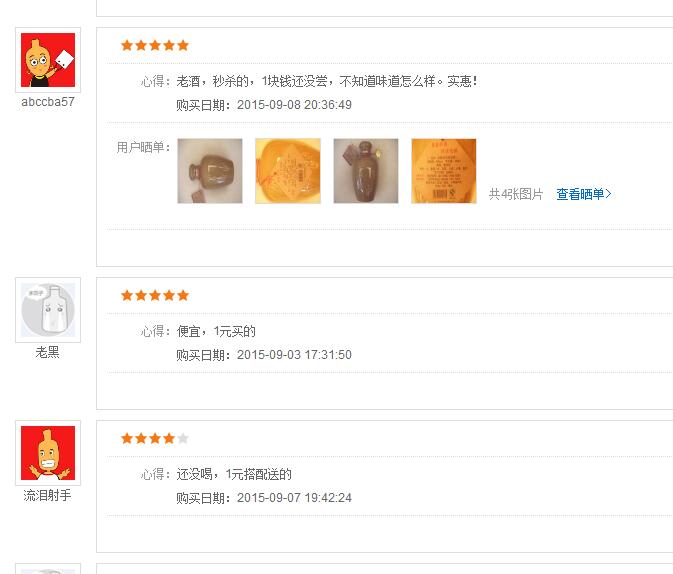The image size is (673, 574).
Task: Open second photo of orange label tag
Action: point(288,171)
